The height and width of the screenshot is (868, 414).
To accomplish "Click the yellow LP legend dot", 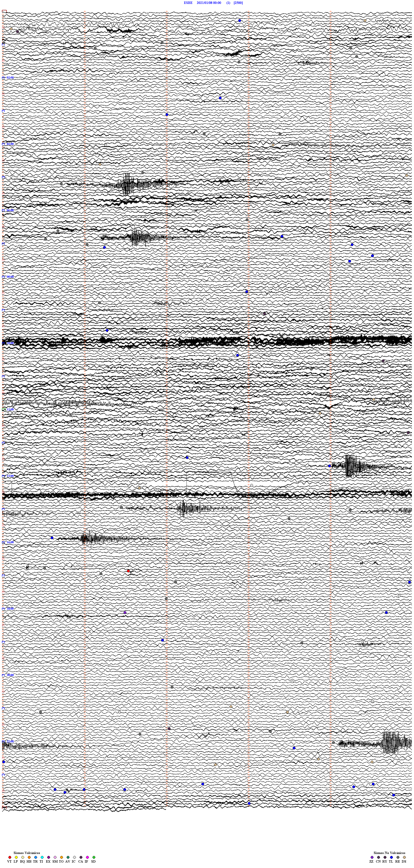I will click(16, 857).
